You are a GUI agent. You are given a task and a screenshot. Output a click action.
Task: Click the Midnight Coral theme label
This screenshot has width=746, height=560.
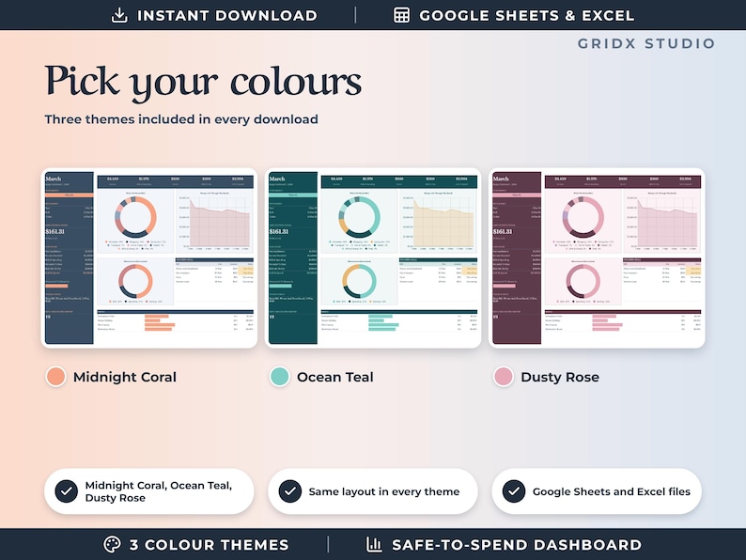(125, 377)
